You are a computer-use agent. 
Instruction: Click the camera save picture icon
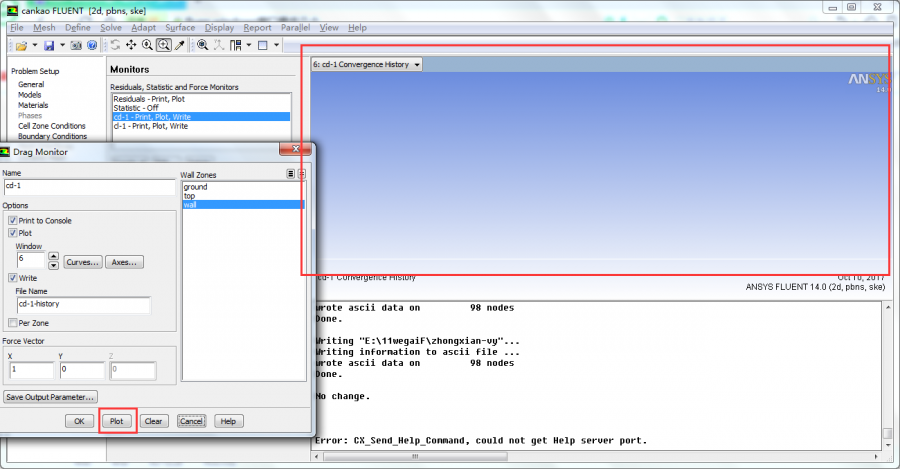(x=76, y=45)
